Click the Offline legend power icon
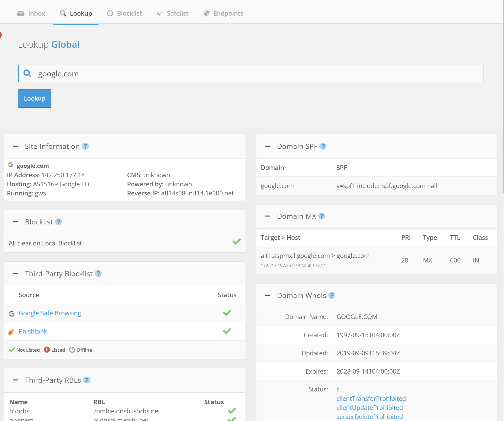 coord(72,350)
